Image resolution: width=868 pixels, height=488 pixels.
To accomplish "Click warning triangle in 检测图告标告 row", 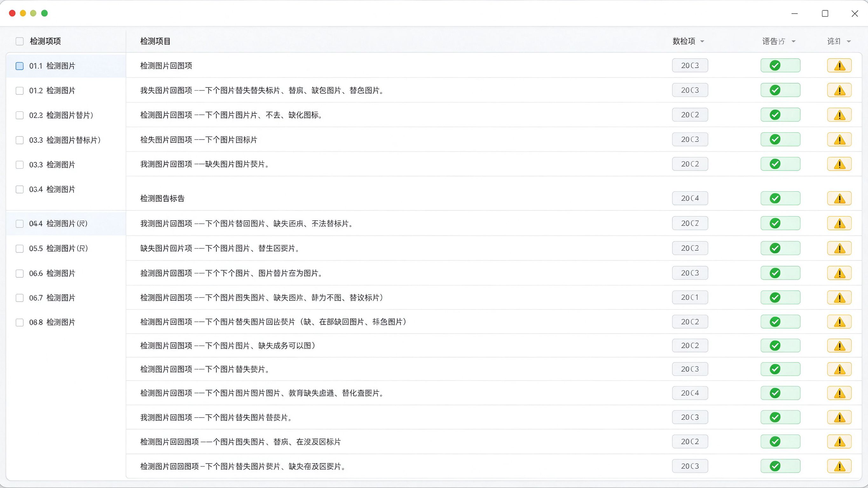I will [839, 199].
